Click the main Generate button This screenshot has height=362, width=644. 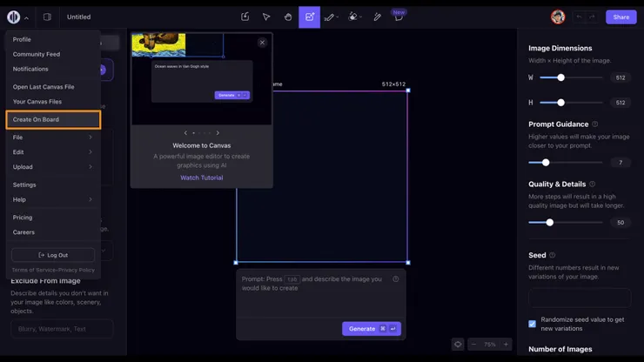pyautogui.click(x=372, y=329)
